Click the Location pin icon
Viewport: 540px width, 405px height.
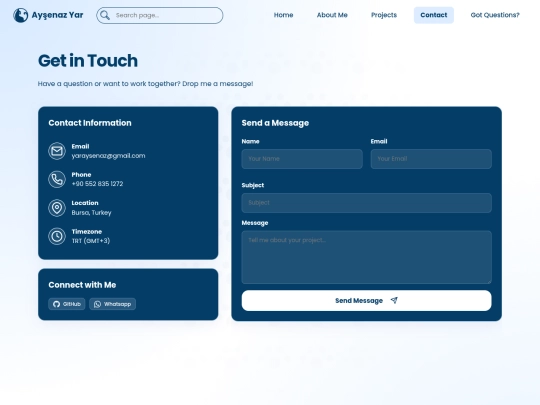click(x=57, y=208)
